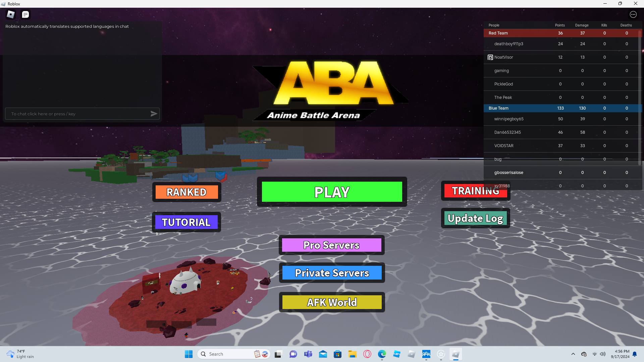Open the TUTORIAL button
The image size is (644, 362).
coord(186,222)
